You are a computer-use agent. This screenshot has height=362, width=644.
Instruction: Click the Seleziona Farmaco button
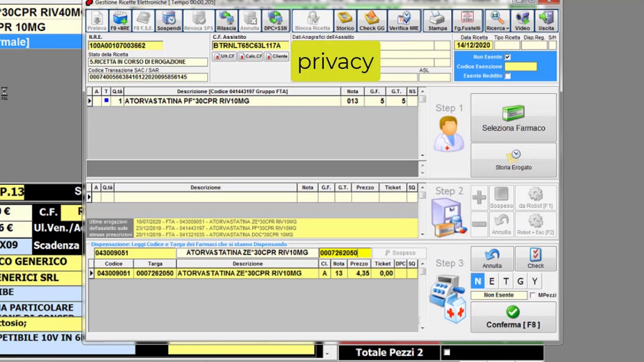[514, 118]
